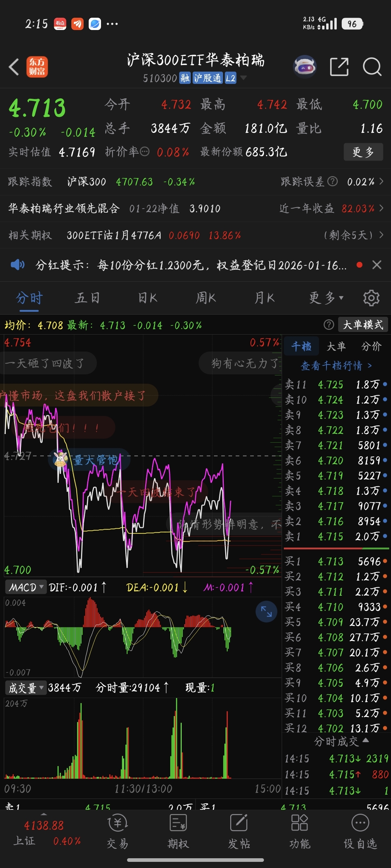Viewport: 391px width, 868px height.
Task: Tap the 沪股通 tag
Action: pos(207,78)
